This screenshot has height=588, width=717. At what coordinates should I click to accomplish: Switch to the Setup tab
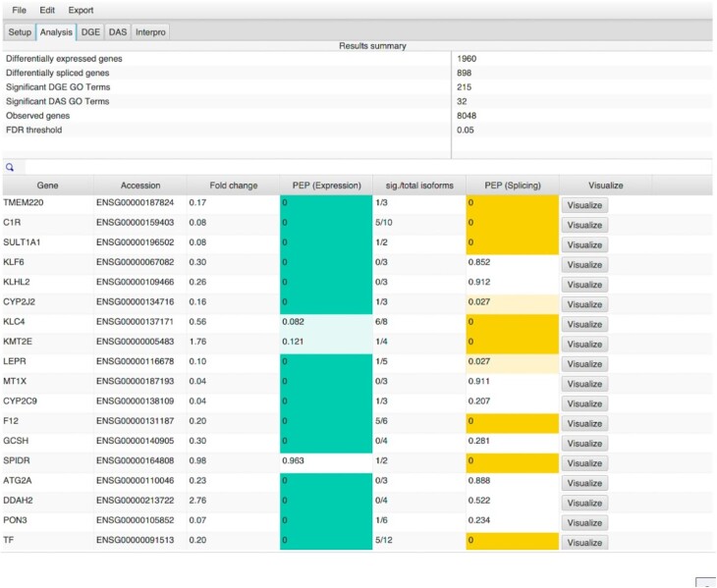click(x=20, y=32)
